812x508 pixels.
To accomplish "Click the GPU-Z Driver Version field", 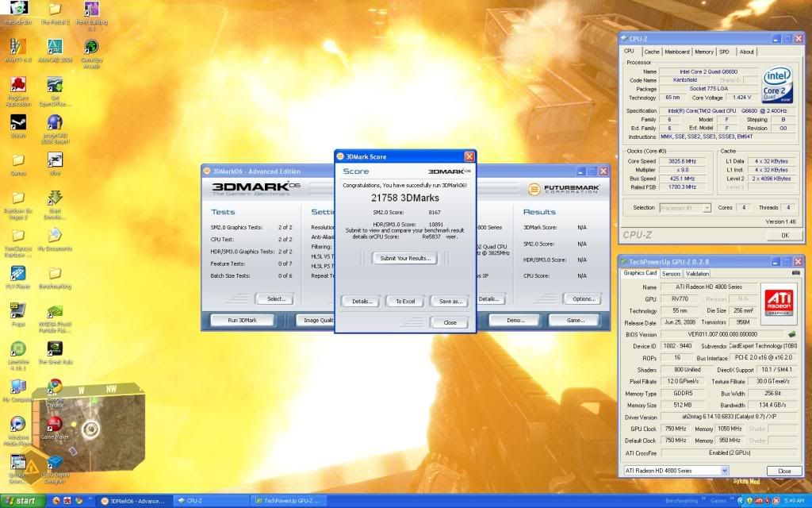I will [x=729, y=417].
